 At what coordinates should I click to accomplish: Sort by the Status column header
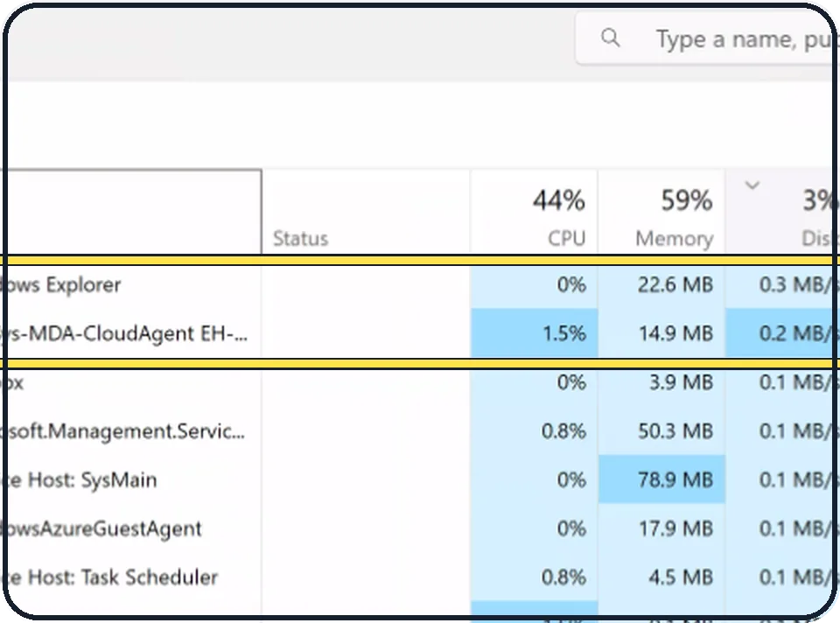pyautogui.click(x=366, y=212)
